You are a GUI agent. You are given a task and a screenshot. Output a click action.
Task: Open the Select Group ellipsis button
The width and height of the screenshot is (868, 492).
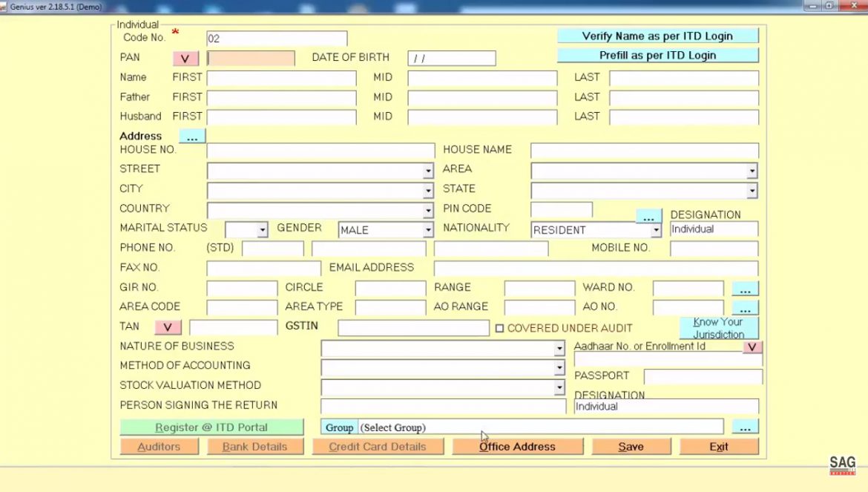(x=745, y=427)
